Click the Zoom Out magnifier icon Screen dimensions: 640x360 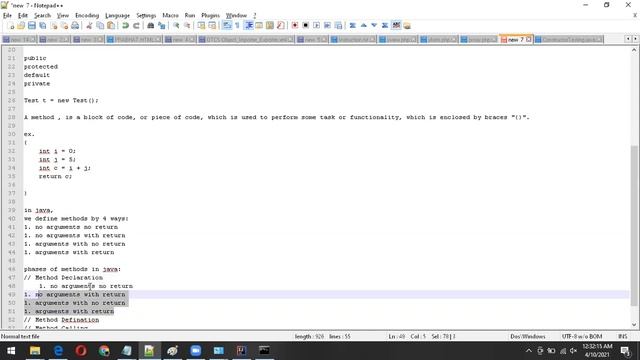pos(187,26)
